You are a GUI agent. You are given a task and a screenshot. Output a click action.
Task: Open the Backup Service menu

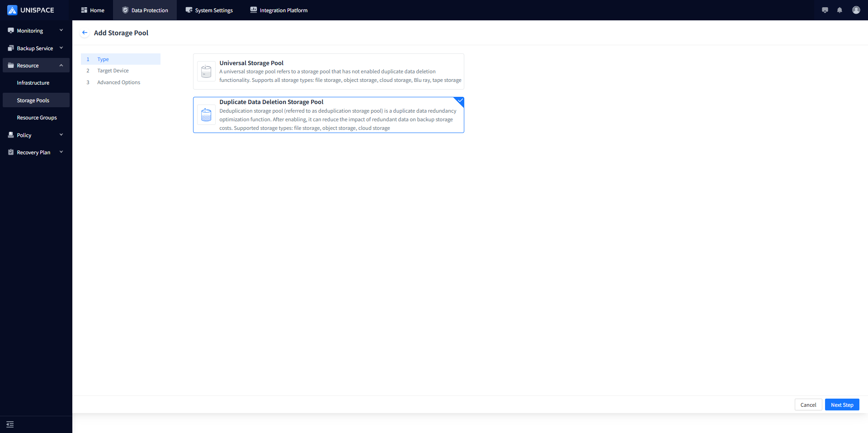point(36,48)
